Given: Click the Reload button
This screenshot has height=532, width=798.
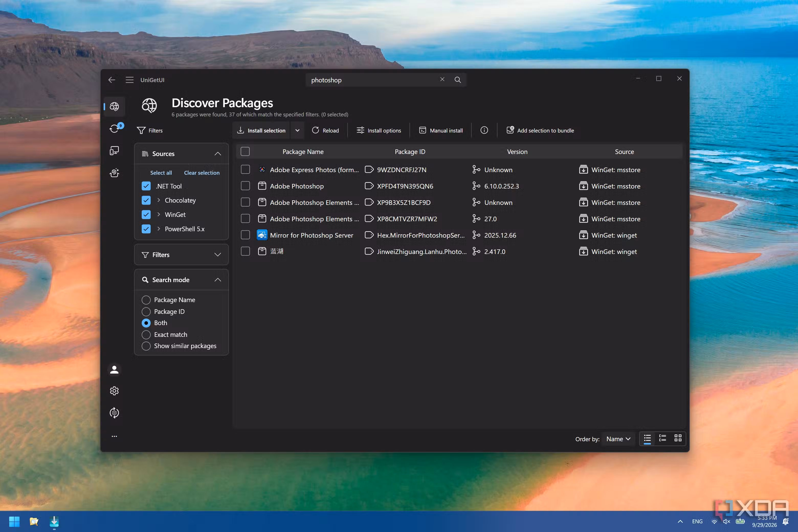Looking at the screenshot, I should tap(325, 130).
